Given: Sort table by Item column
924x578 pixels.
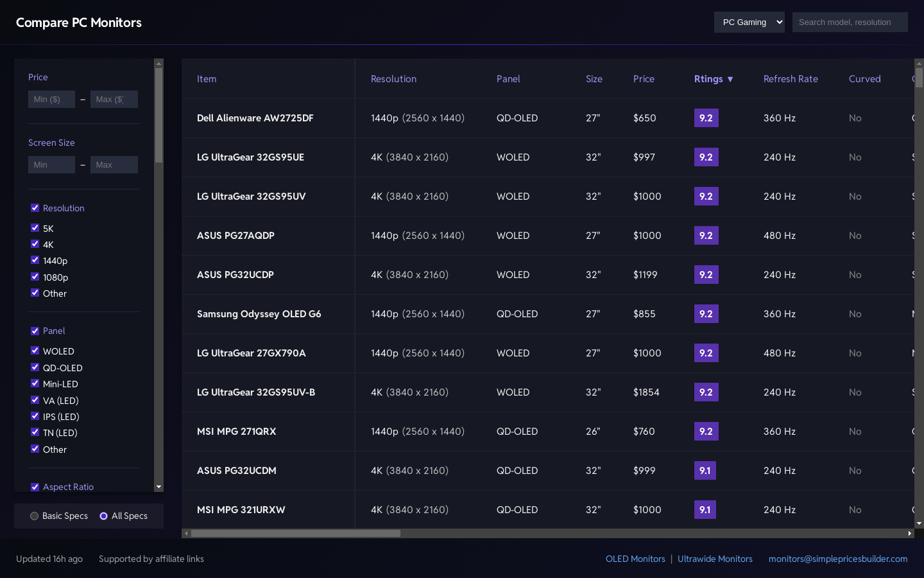Looking at the screenshot, I should [x=207, y=79].
